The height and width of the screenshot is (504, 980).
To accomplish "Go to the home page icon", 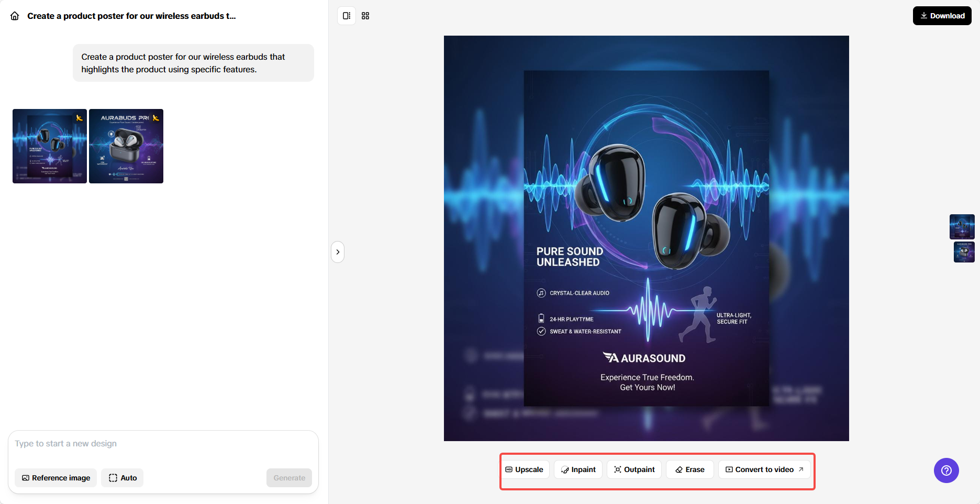I will point(15,16).
